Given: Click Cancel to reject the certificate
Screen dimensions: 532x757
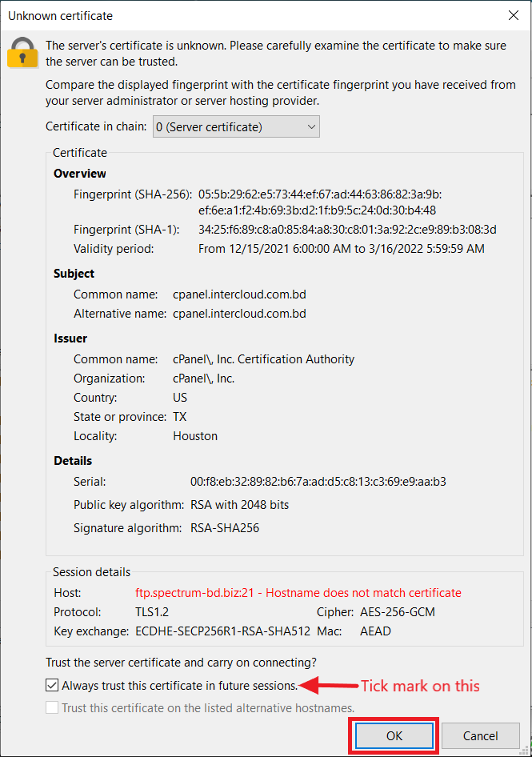Looking at the screenshot, I should tap(480, 735).
